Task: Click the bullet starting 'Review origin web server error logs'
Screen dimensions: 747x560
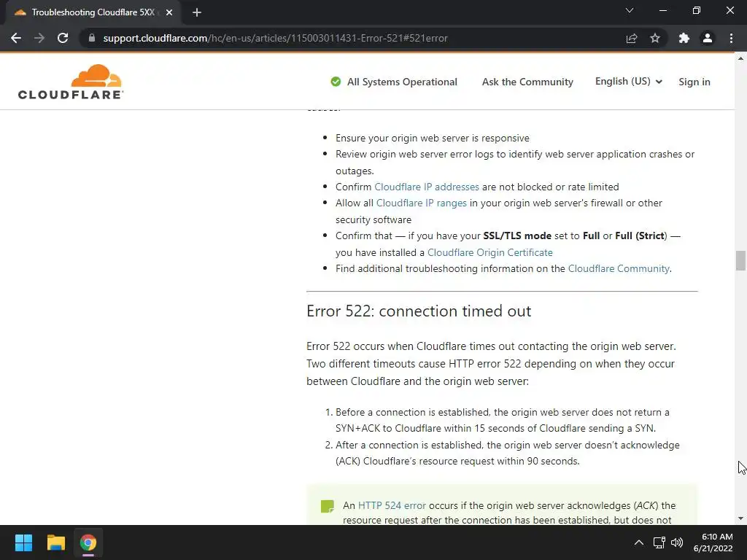Action: tap(515, 163)
